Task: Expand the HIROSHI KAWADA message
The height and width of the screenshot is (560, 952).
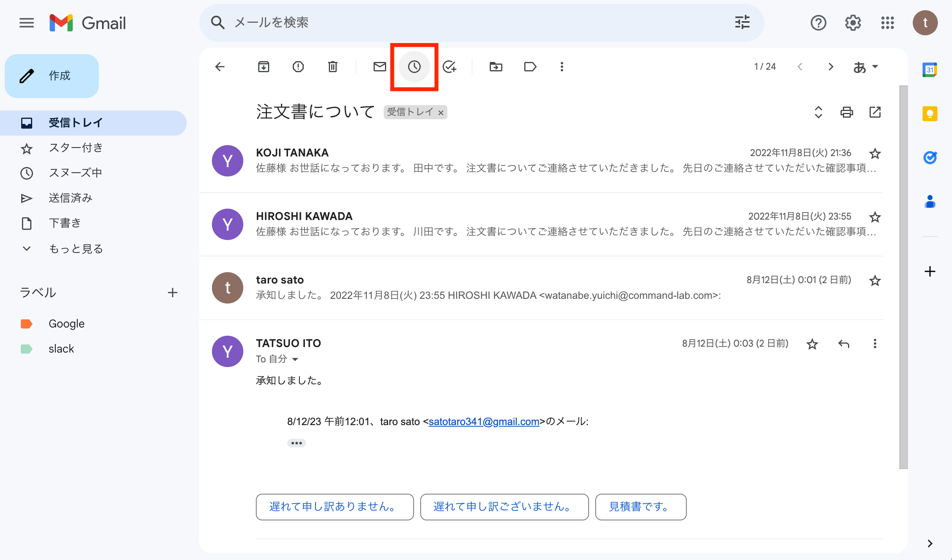Action: tap(541, 224)
